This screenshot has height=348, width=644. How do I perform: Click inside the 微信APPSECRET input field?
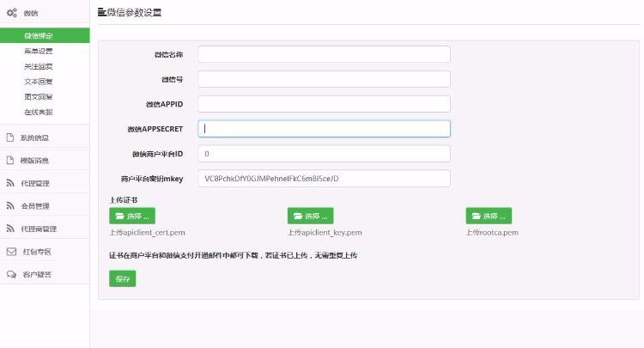coord(324,129)
